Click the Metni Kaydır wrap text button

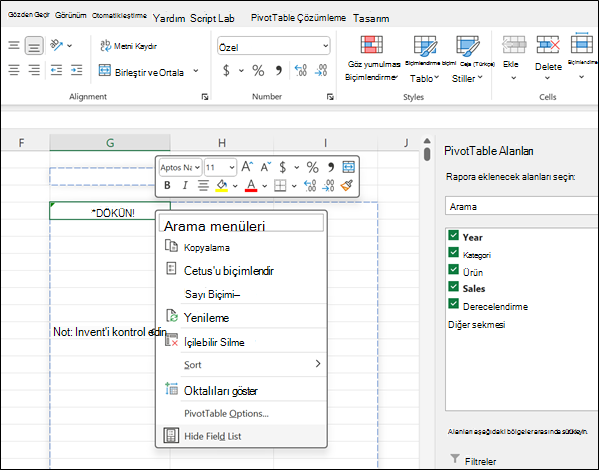click(128, 46)
